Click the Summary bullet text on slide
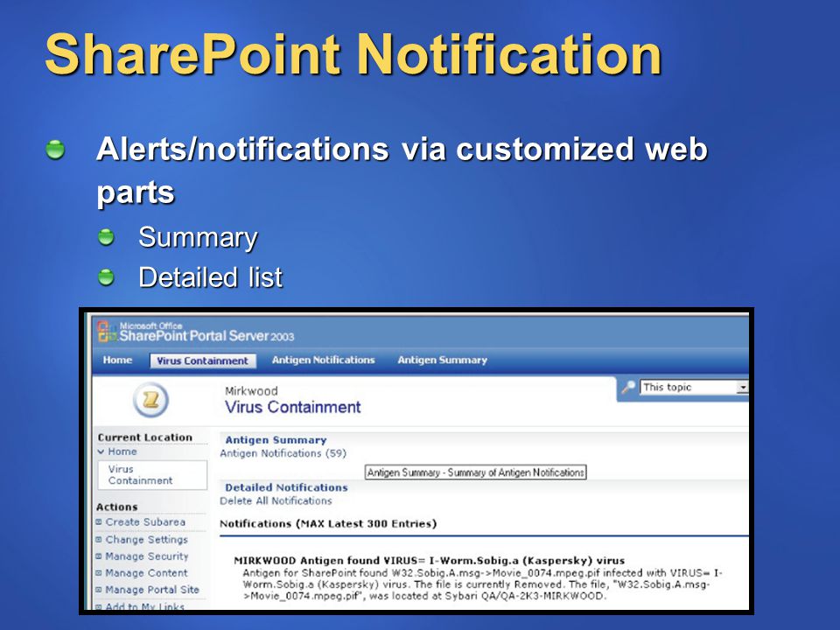This screenshot has height=630, width=840. (198, 237)
